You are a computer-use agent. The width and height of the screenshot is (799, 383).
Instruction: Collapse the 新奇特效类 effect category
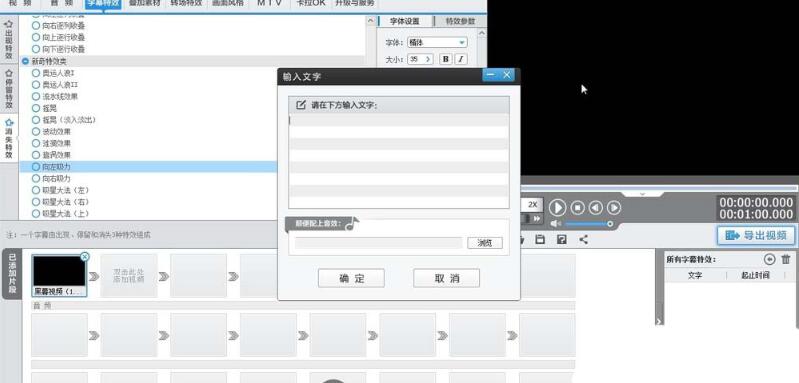[25, 61]
